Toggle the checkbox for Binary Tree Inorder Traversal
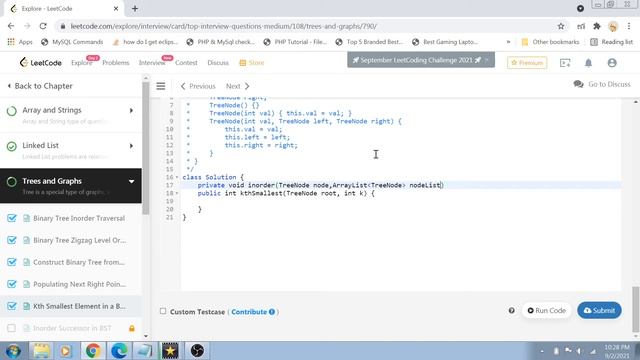Viewport: 640px width, 360px height. pos(12,218)
